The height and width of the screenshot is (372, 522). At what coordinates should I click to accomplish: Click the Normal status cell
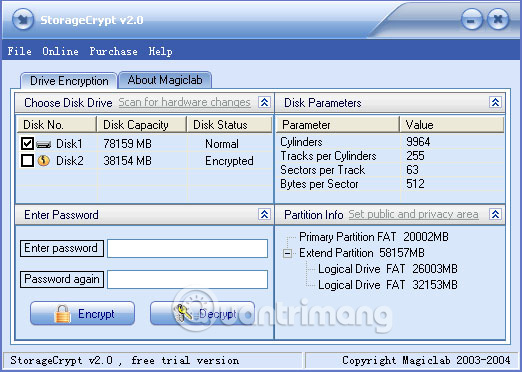[x=222, y=144]
